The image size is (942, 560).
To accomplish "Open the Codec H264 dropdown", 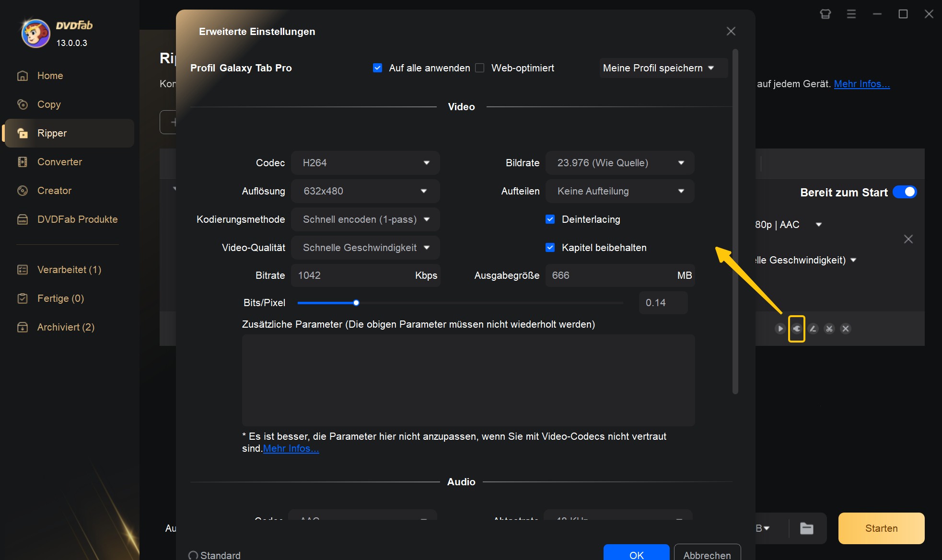I will click(x=365, y=163).
